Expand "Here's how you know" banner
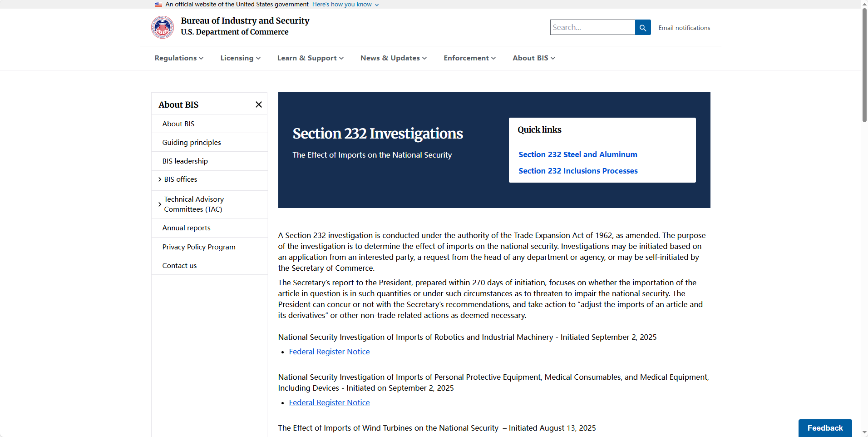The width and height of the screenshot is (868, 437). [345, 5]
